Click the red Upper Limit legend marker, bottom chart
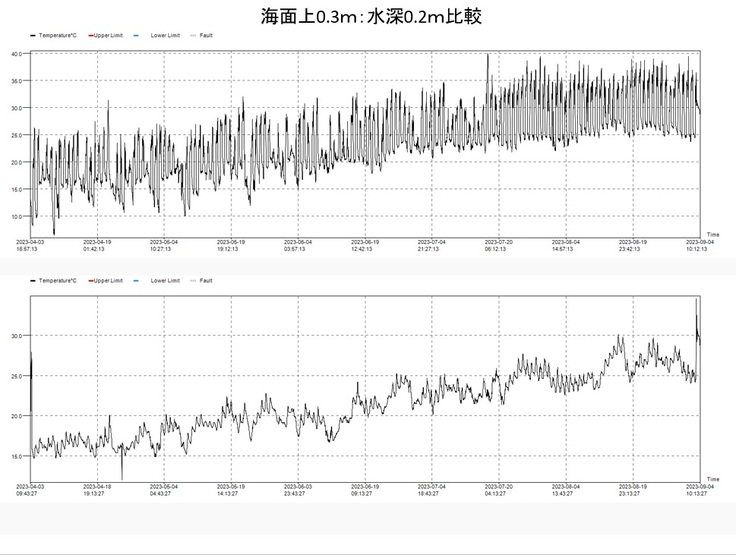 (x=92, y=281)
